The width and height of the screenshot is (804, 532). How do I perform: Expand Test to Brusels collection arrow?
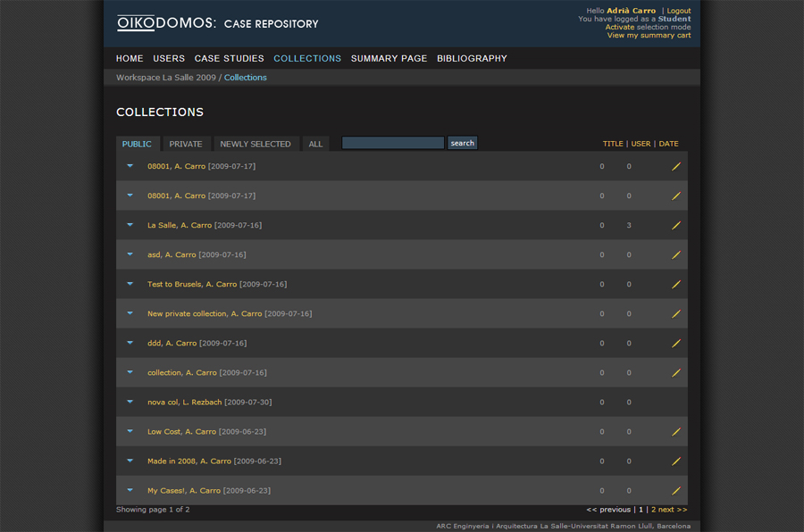(x=130, y=284)
